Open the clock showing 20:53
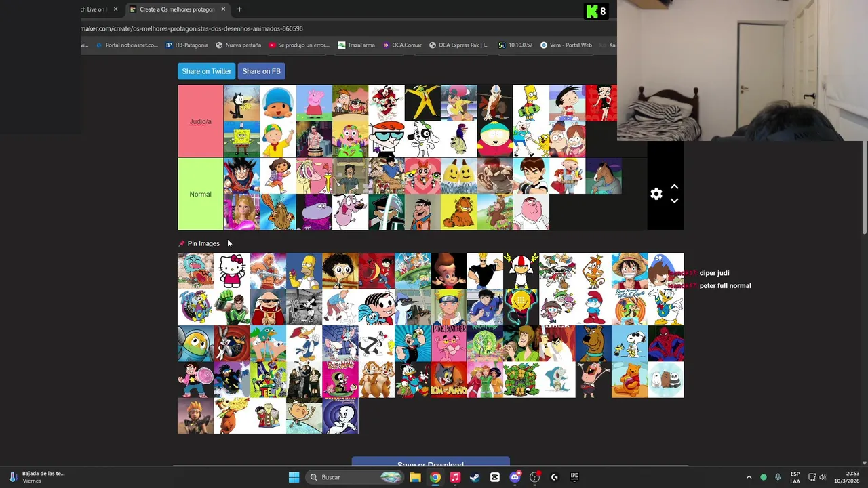The image size is (868, 488). click(852, 477)
